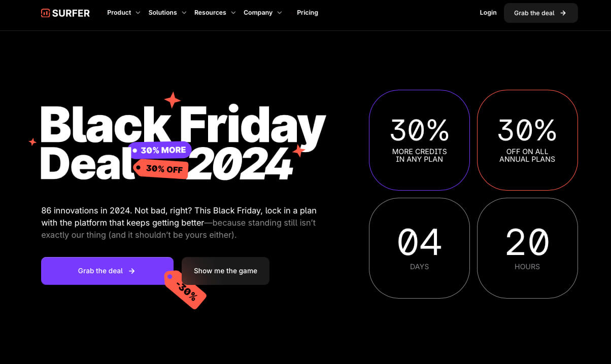Open the Solutions dropdown chevron
Image resolution: width=611 pixels, height=364 pixels.
click(x=184, y=13)
